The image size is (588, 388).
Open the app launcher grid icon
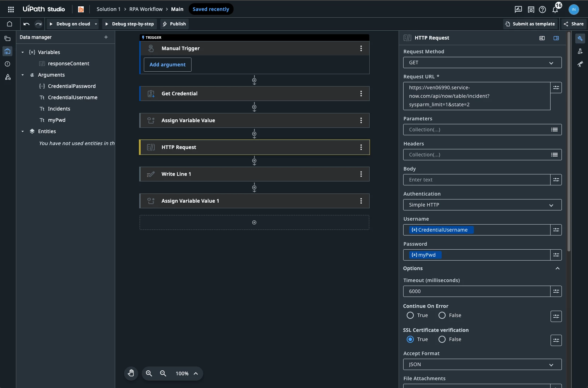11,9
